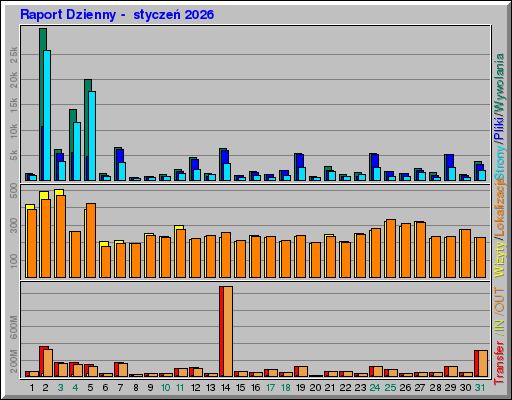The width and height of the screenshot is (512, 400).
Task: Select green day label 3
Action: click(x=60, y=388)
